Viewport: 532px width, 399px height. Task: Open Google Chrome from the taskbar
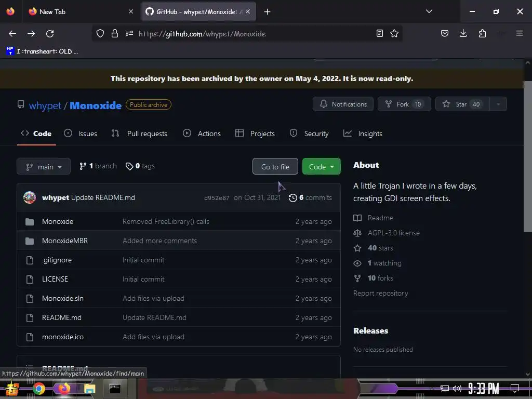(x=38, y=389)
